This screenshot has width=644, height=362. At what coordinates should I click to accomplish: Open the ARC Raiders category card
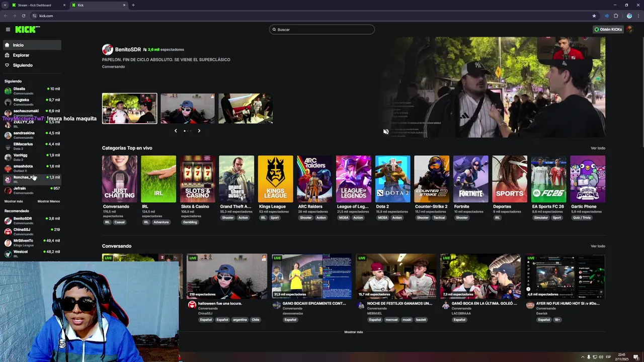pos(314,179)
